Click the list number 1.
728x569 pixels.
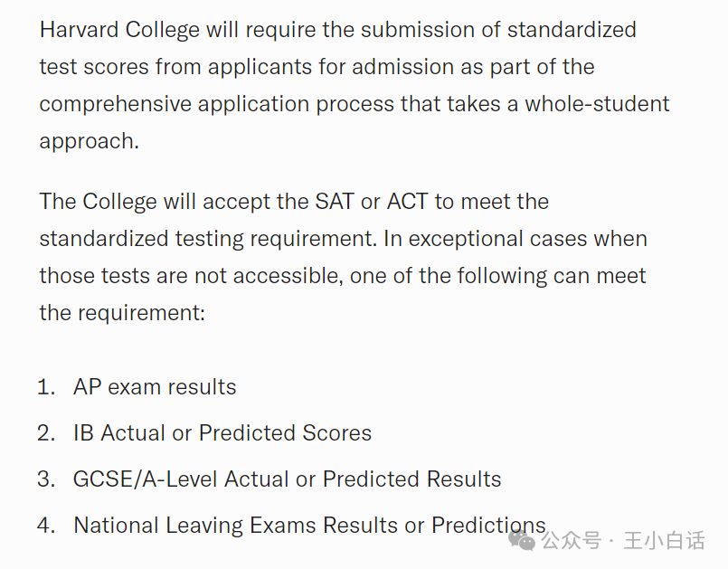pyautogui.click(x=46, y=387)
